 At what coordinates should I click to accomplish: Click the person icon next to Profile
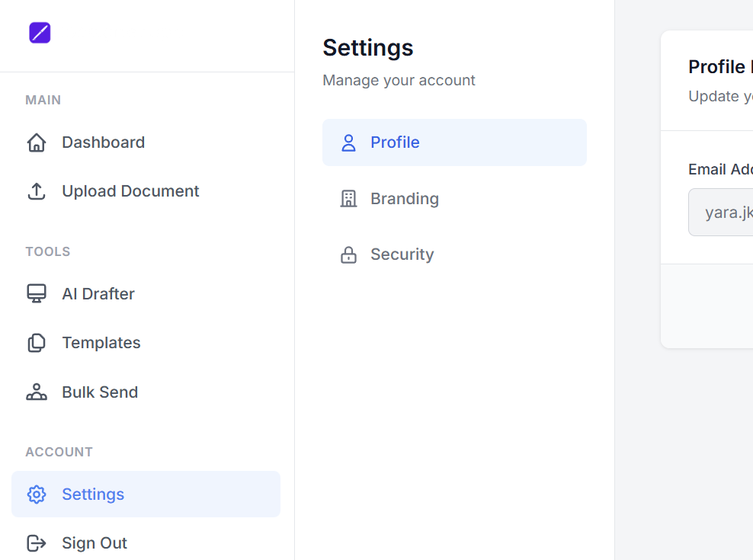[348, 142]
